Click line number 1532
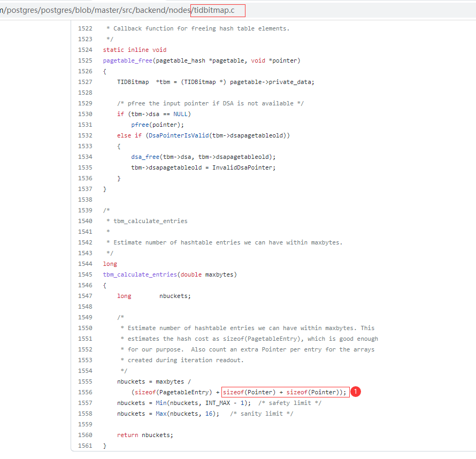The image size is (476, 459). [85, 135]
